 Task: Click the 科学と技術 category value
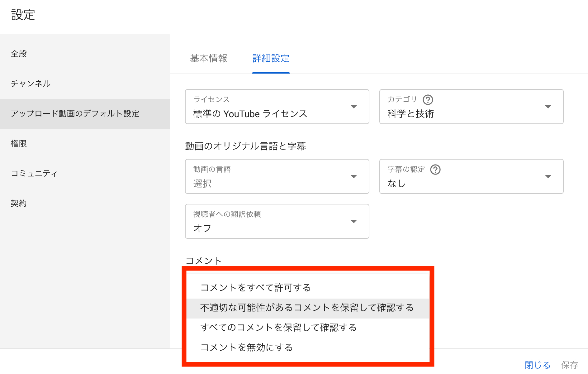click(x=411, y=114)
